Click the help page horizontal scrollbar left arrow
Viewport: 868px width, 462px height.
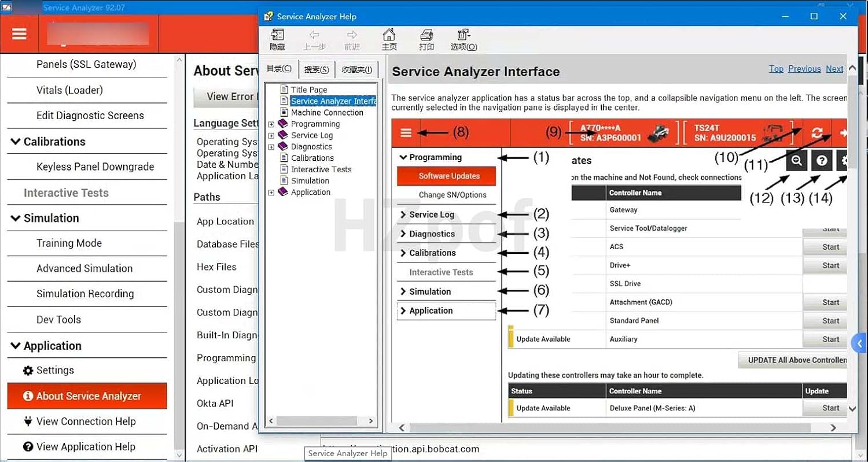click(x=403, y=428)
